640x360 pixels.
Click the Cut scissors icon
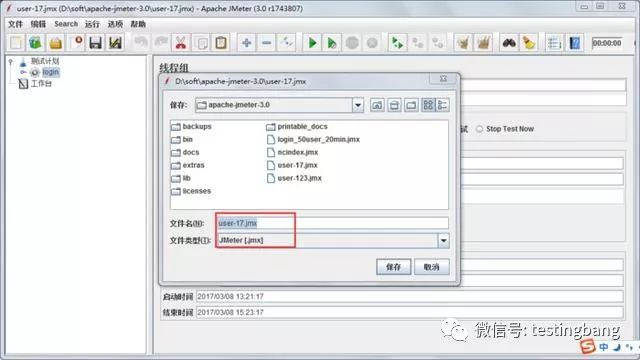[181, 42]
